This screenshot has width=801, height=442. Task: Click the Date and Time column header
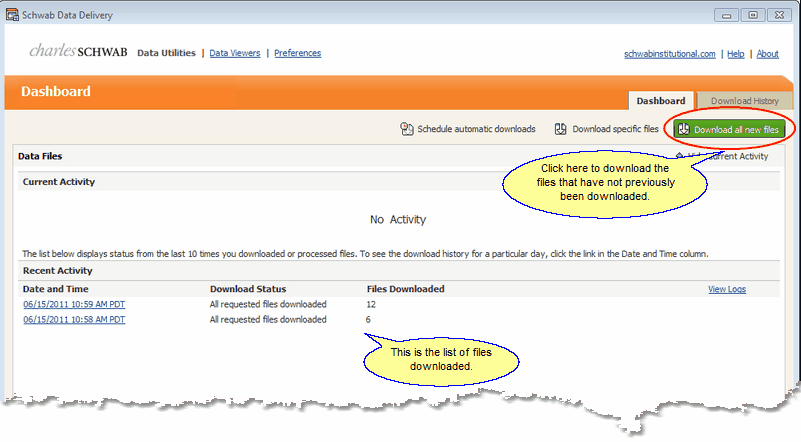coord(55,289)
